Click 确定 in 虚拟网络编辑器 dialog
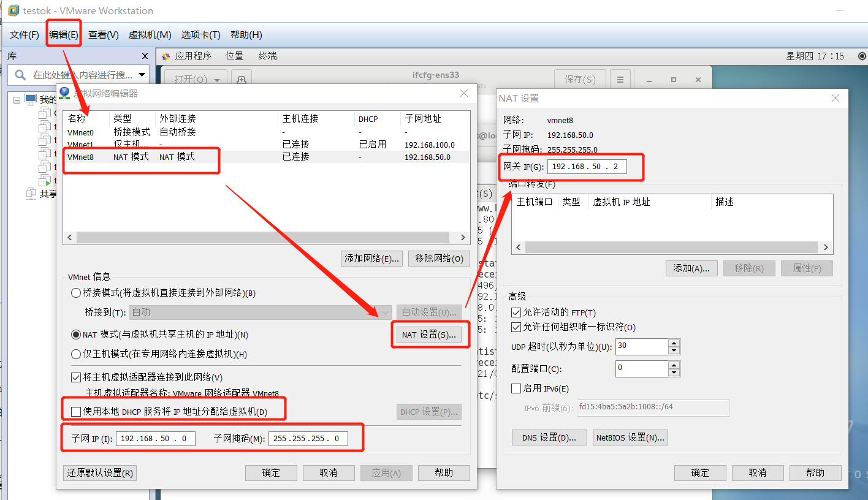Screen dimensions: 868x500 [x=271, y=473]
